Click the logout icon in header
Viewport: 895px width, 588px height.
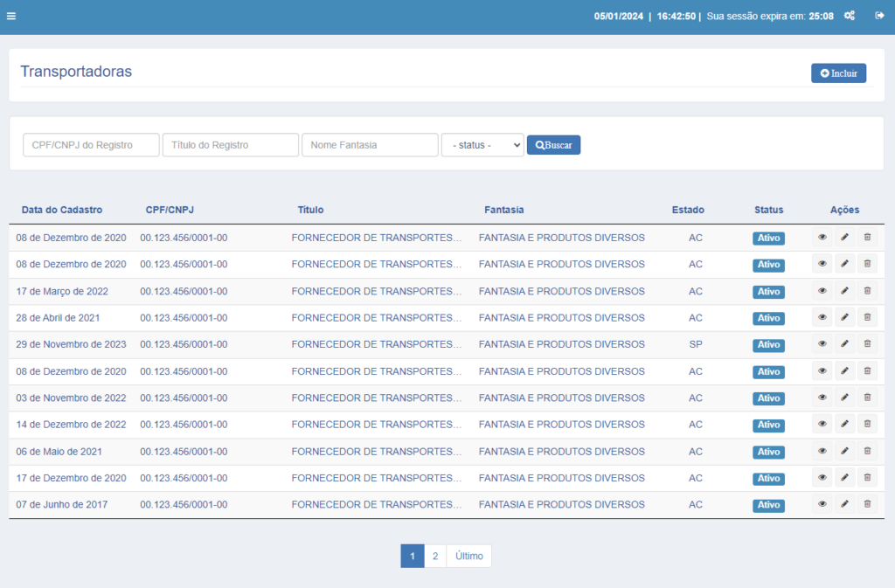click(879, 16)
